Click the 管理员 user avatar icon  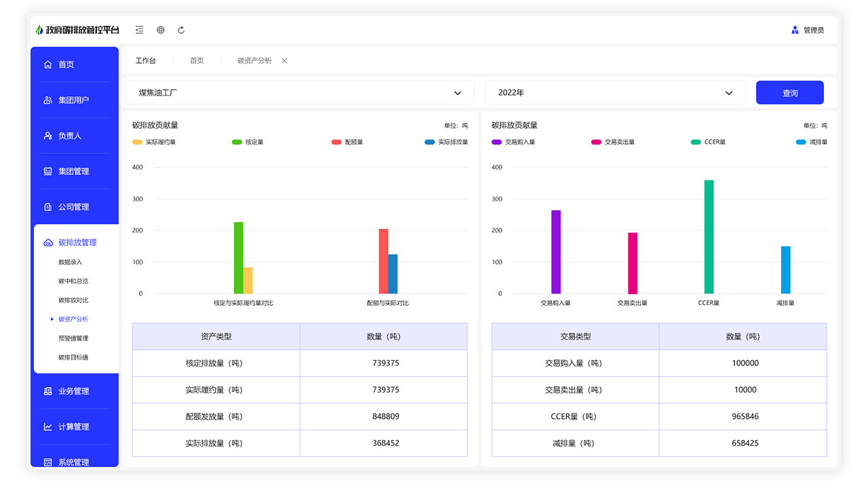(x=795, y=30)
